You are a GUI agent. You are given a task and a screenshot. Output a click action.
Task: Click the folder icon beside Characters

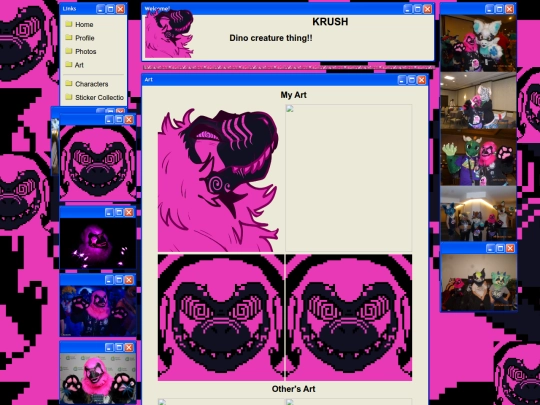pyautogui.click(x=69, y=84)
